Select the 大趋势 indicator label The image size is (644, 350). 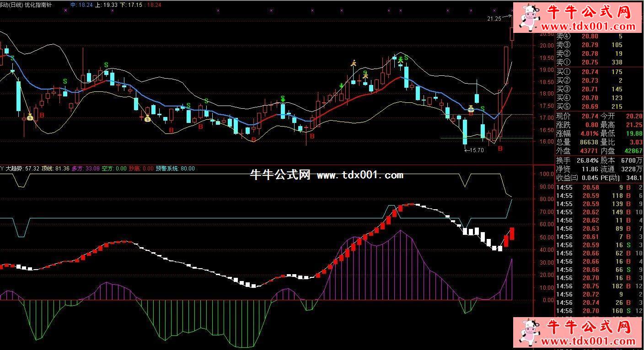coord(15,169)
